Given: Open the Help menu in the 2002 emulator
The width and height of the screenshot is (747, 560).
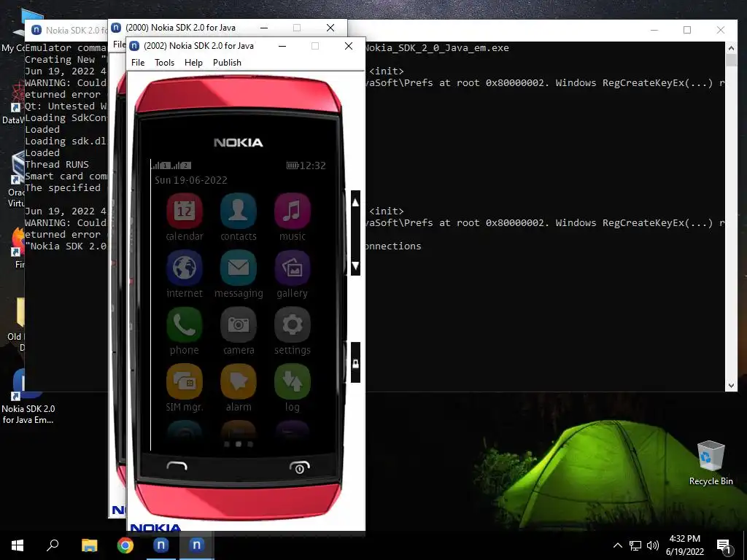Looking at the screenshot, I should tap(193, 63).
